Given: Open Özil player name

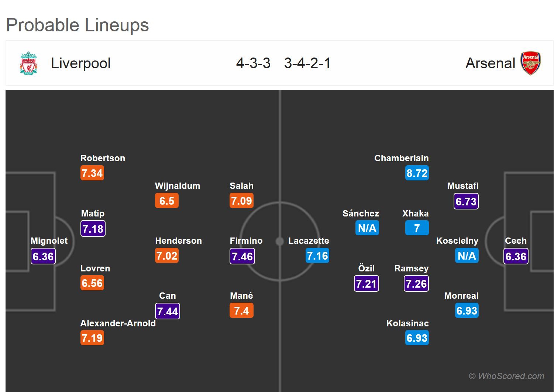Looking at the screenshot, I should coord(366,268).
